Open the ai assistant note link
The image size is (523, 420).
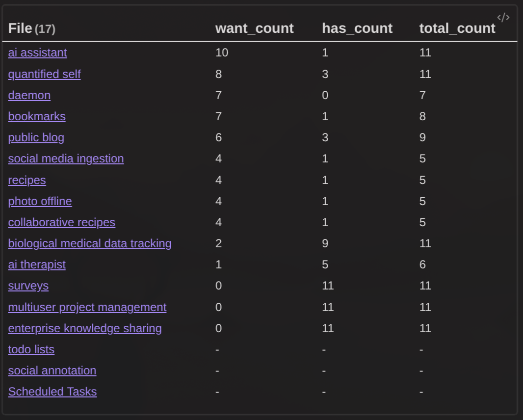coord(38,52)
